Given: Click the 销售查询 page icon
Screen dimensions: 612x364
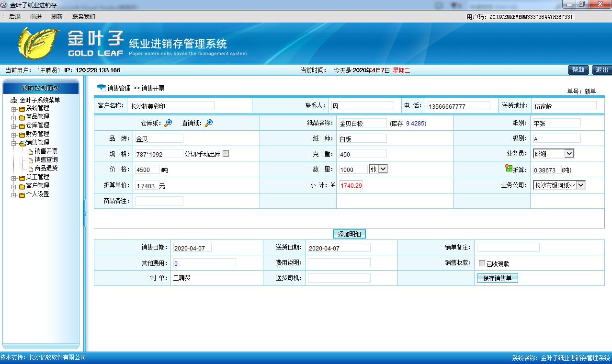Looking at the screenshot, I should (x=31, y=160).
